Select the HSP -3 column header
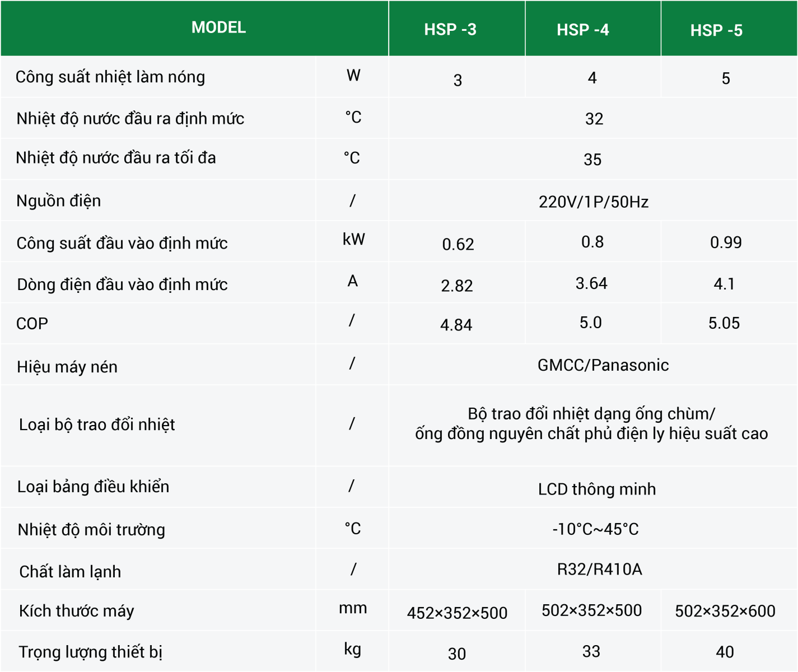The width and height of the screenshot is (798, 672). pyautogui.click(x=450, y=30)
